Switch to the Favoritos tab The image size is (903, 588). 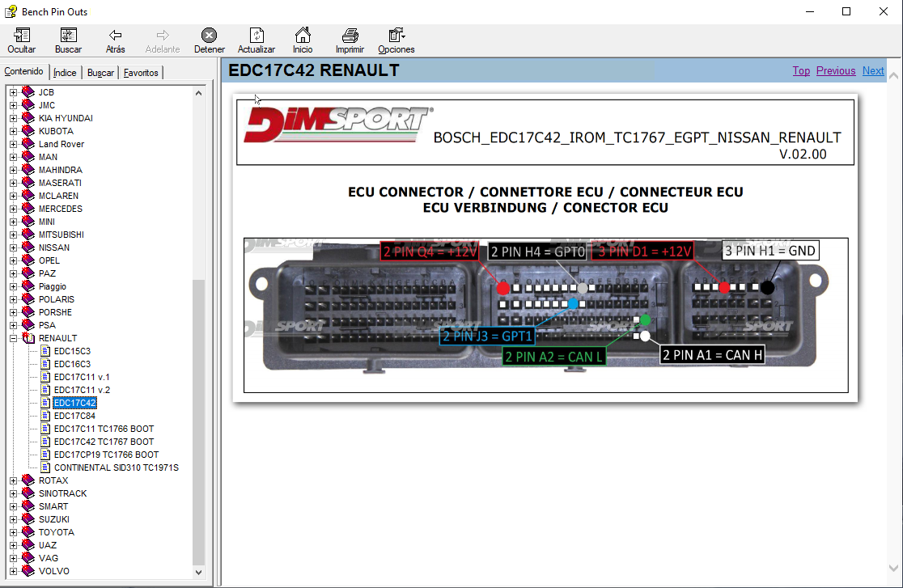coord(141,73)
